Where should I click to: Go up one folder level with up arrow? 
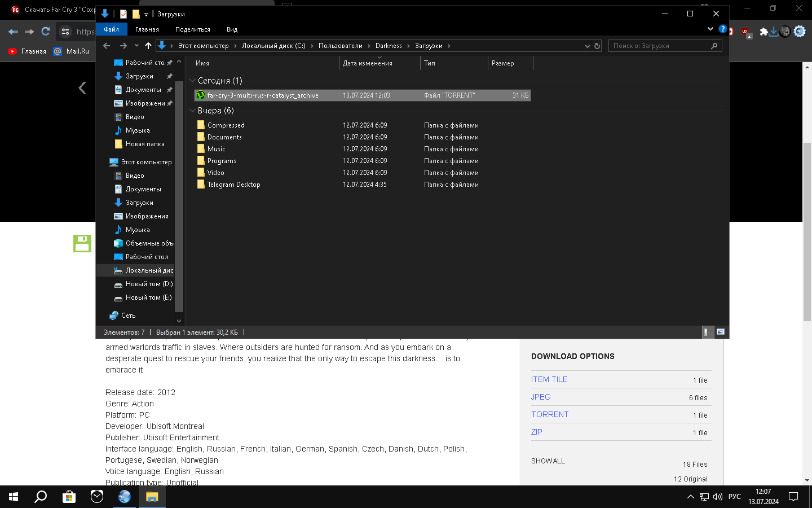[148, 46]
